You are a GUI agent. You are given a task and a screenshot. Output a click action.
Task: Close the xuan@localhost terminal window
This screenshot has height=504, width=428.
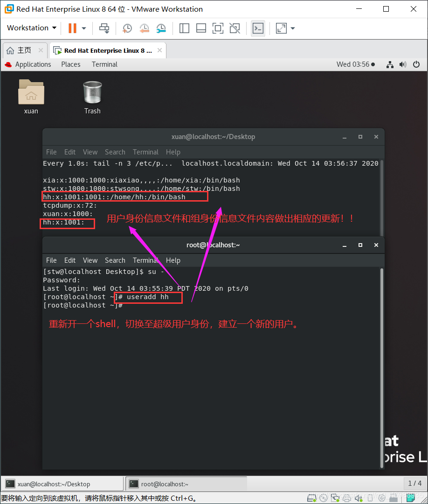376,137
